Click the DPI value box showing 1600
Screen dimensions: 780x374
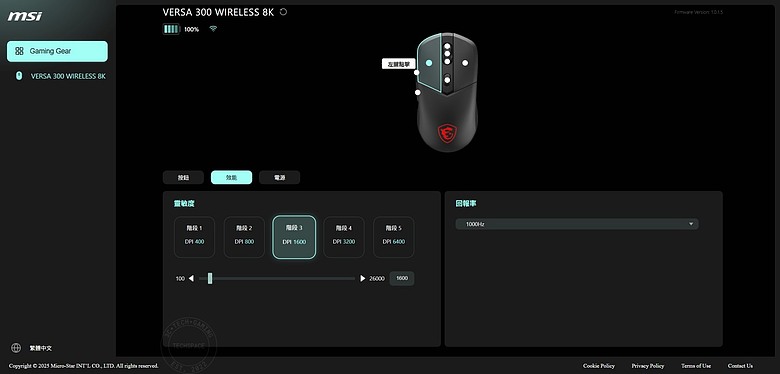click(402, 279)
